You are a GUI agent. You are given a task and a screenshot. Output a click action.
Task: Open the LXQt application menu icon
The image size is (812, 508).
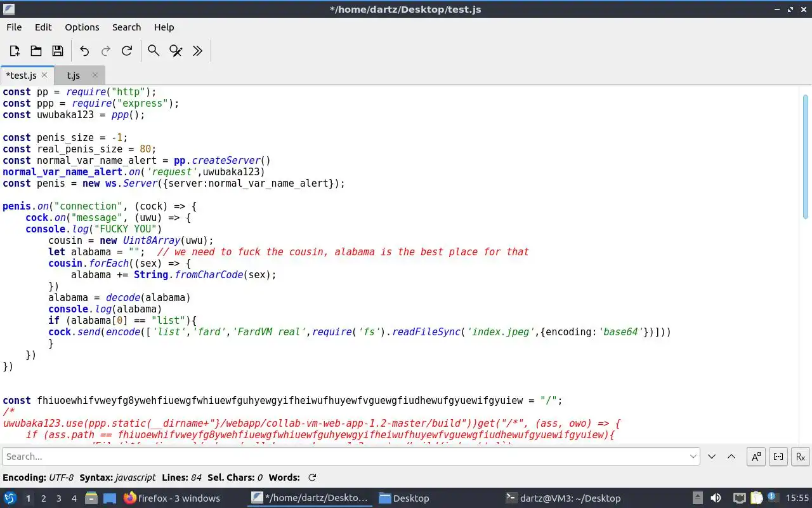pos(10,498)
